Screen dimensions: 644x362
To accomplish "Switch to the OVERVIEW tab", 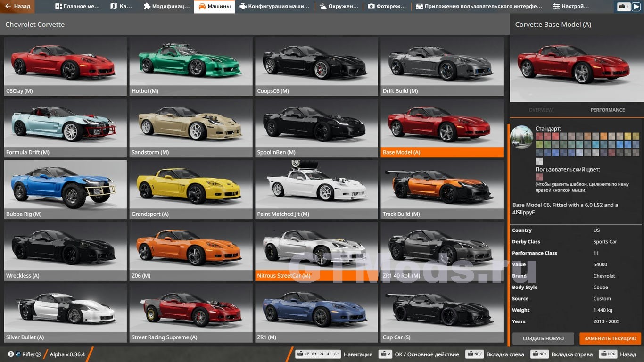I will pyautogui.click(x=541, y=110).
